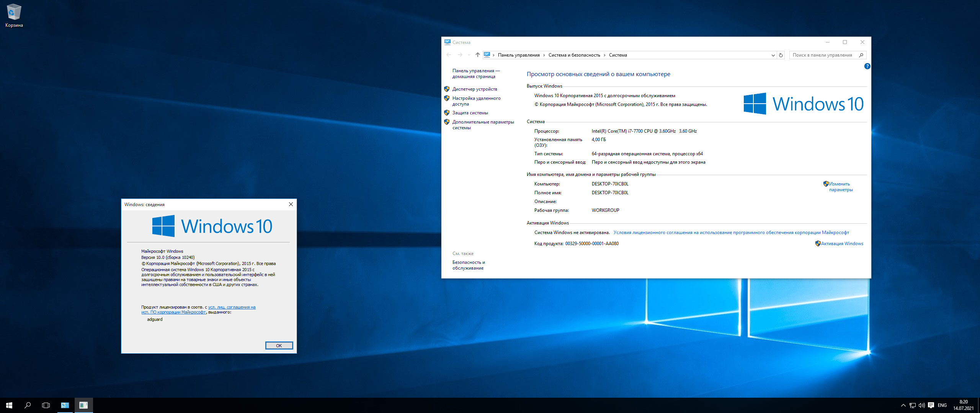Click the Back arrow in Система window
This screenshot has height=413, width=980.
coord(449,55)
